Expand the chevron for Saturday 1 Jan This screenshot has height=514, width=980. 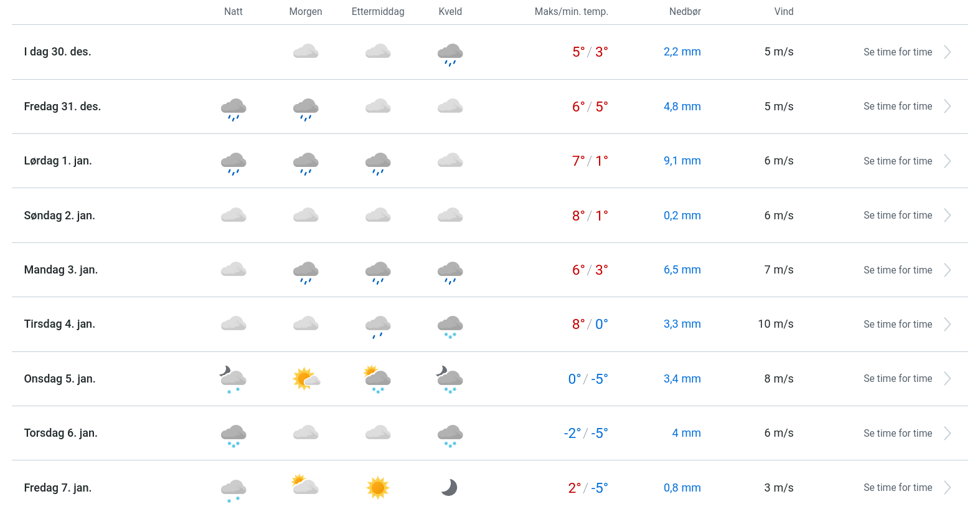click(x=947, y=161)
